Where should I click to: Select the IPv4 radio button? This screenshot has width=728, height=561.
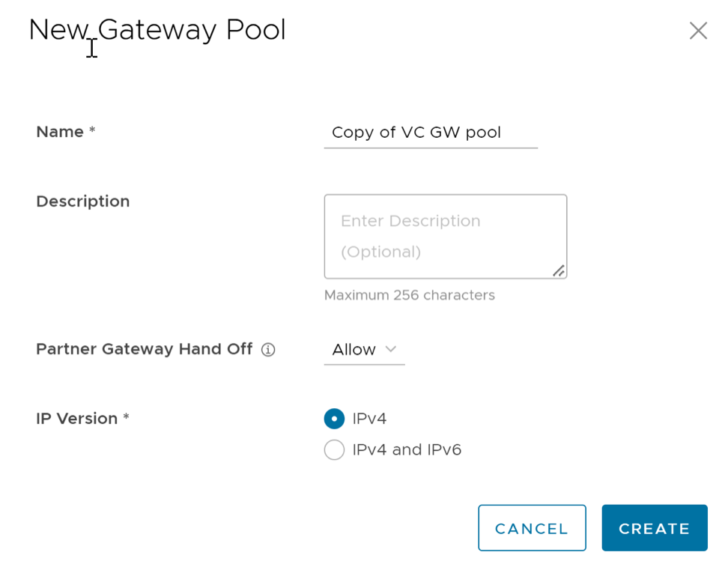[334, 419]
